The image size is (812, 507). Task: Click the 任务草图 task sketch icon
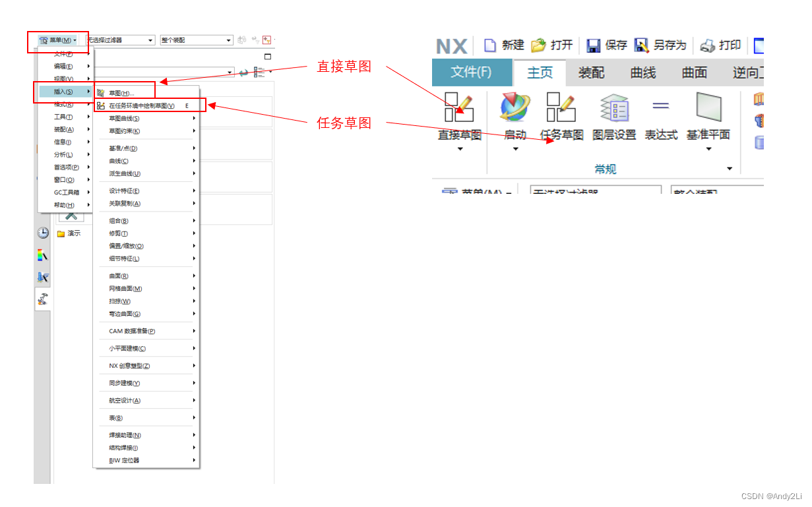[x=561, y=107]
